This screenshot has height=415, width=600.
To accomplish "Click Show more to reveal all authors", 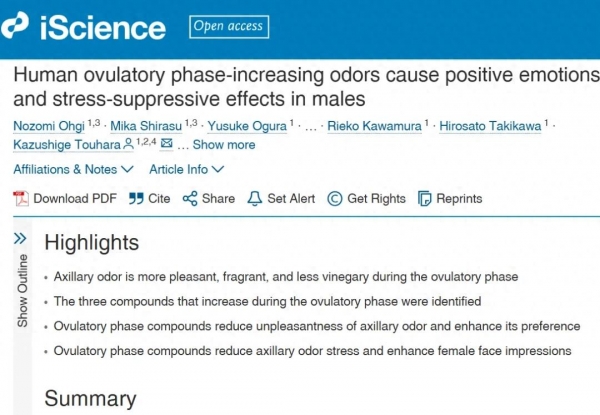I will click(223, 145).
